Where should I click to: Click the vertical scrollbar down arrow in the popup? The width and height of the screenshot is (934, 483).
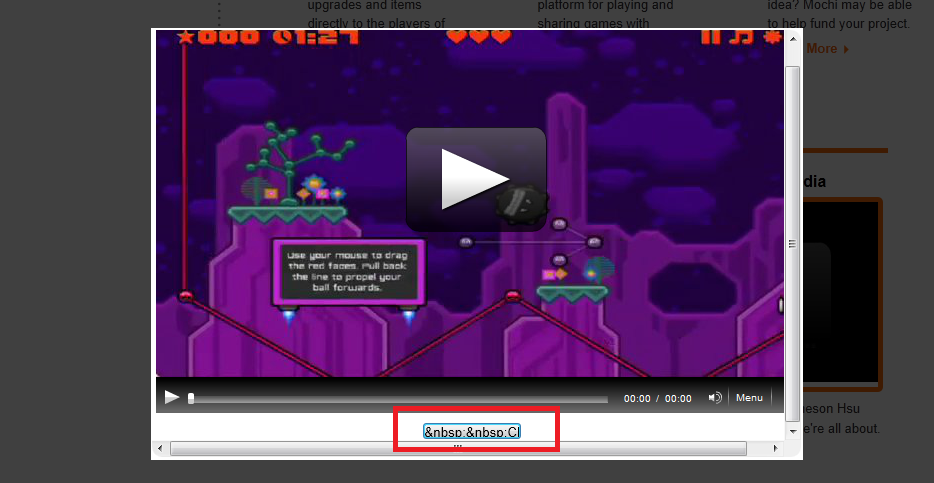pos(792,431)
